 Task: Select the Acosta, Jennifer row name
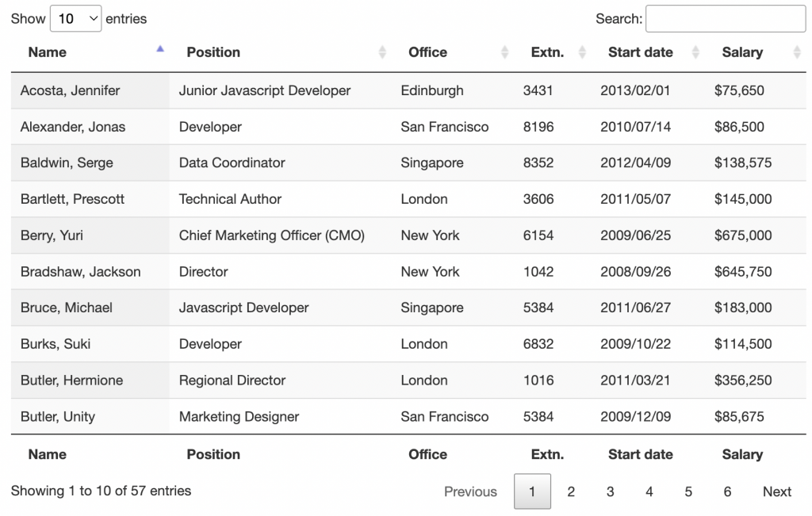pyautogui.click(x=71, y=90)
